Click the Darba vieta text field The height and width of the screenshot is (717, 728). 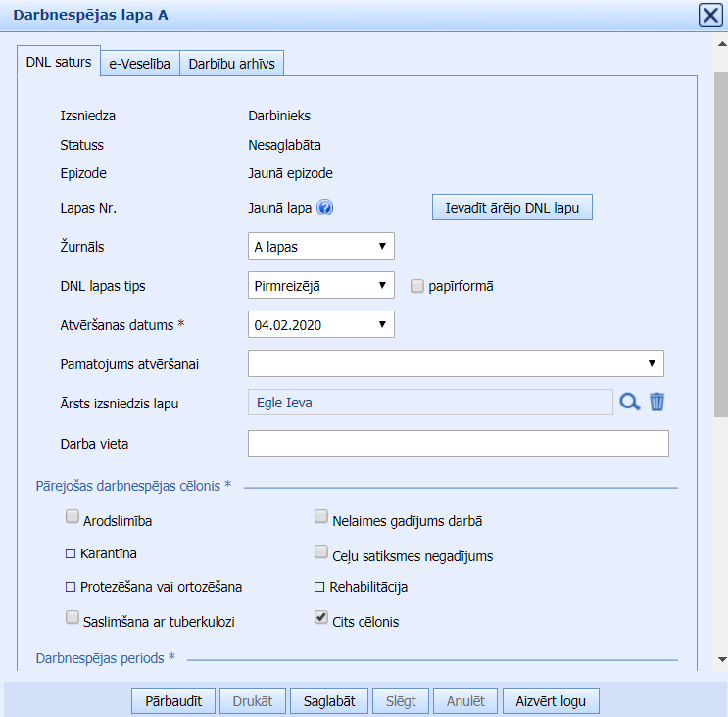(x=458, y=444)
